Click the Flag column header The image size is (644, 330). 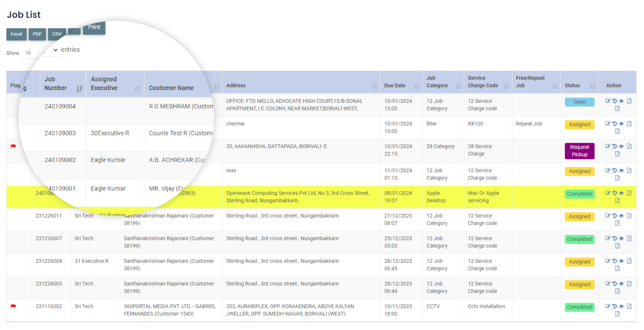click(15, 85)
